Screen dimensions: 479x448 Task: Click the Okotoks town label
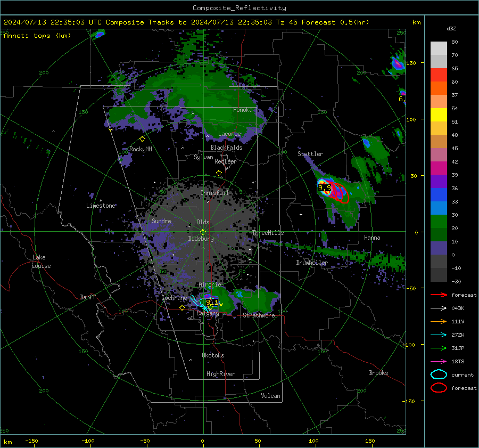tap(213, 355)
